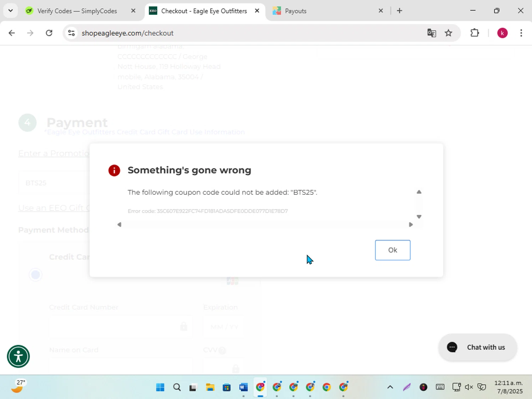Open Microsoft Store from taskbar
The height and width of the screenshot is (399, 532).
point(227,387)
